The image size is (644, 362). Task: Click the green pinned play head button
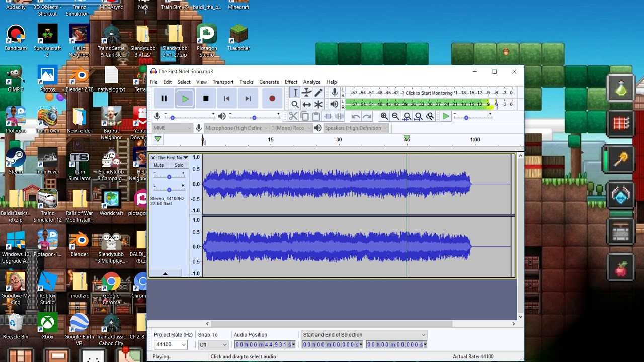[158, 139]
